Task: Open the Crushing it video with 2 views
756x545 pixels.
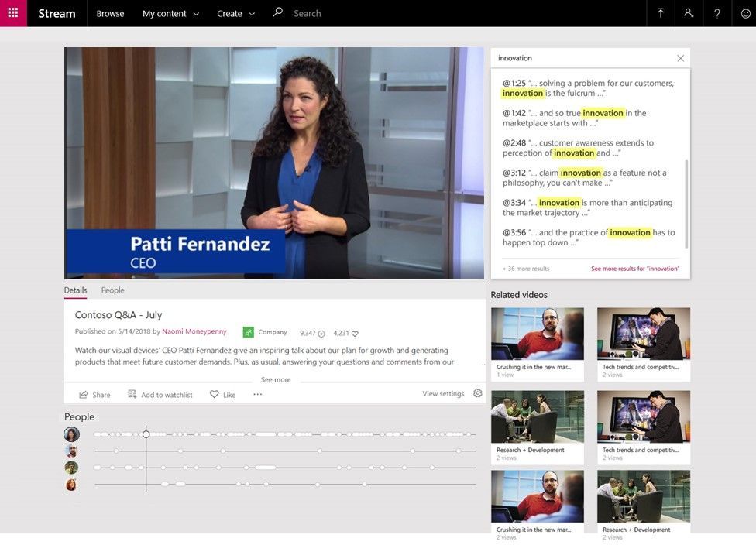Action: coord(538,504)
